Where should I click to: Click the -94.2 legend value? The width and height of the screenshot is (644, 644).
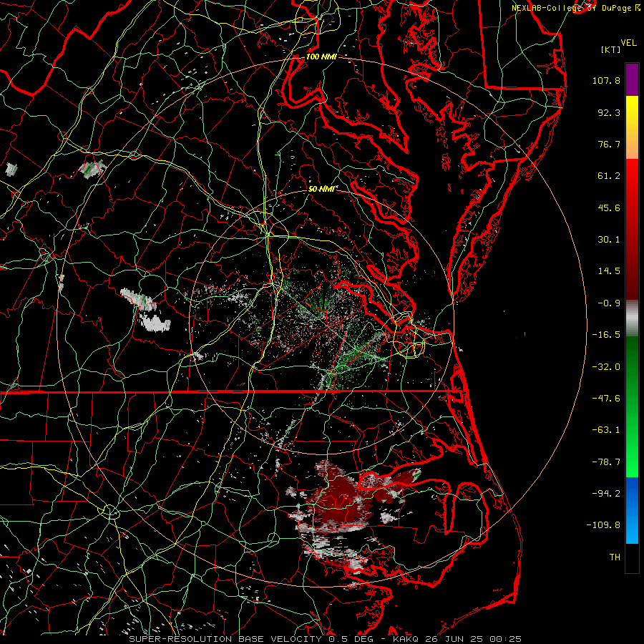[x=606, y=493]
